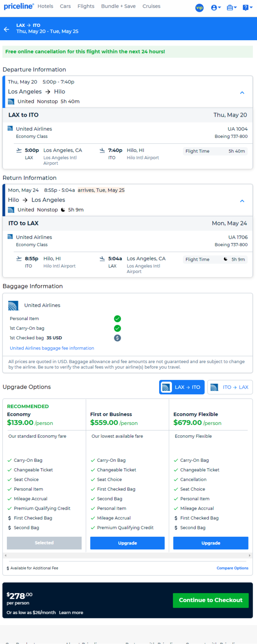Click United Airlines logo beside UA 1706
257x644 pixels.
click(x=10, y=237)
